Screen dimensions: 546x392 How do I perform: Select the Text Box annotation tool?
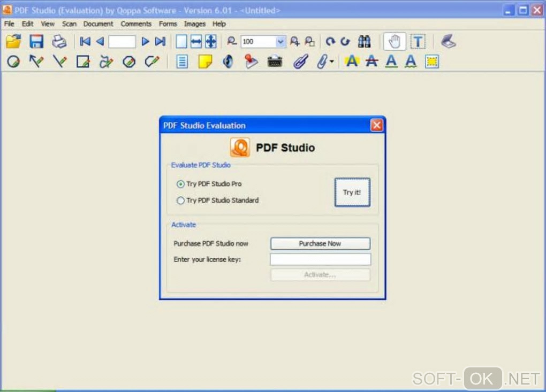coord(182,62)
